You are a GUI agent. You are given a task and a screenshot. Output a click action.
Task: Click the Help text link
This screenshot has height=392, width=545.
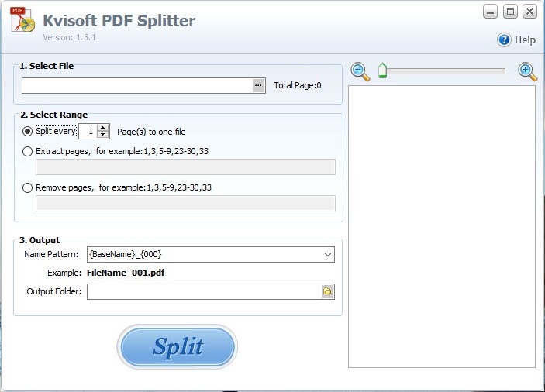pyautogui.click(x=525, y=40)
